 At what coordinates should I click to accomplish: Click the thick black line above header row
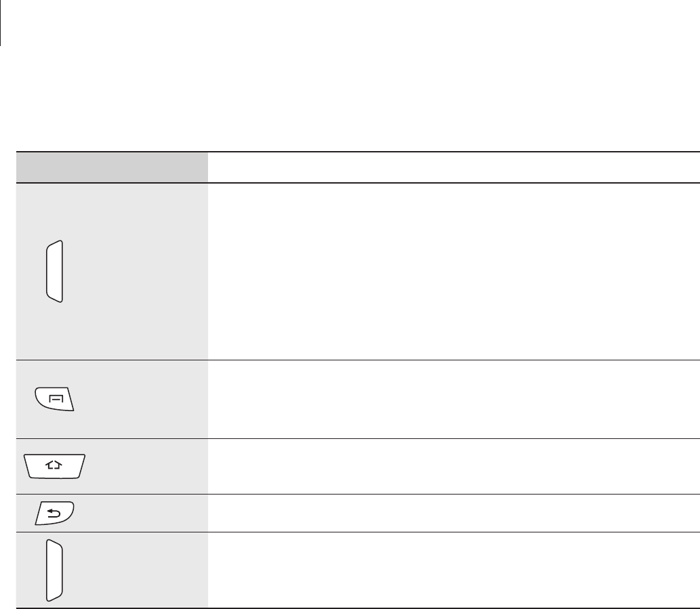[358, 152]
